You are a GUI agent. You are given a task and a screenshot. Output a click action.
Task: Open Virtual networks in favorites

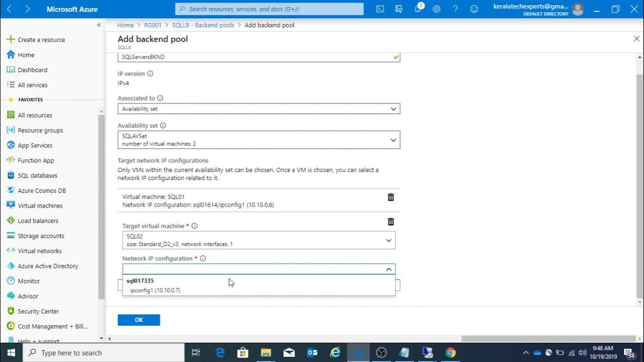[40, 251]
